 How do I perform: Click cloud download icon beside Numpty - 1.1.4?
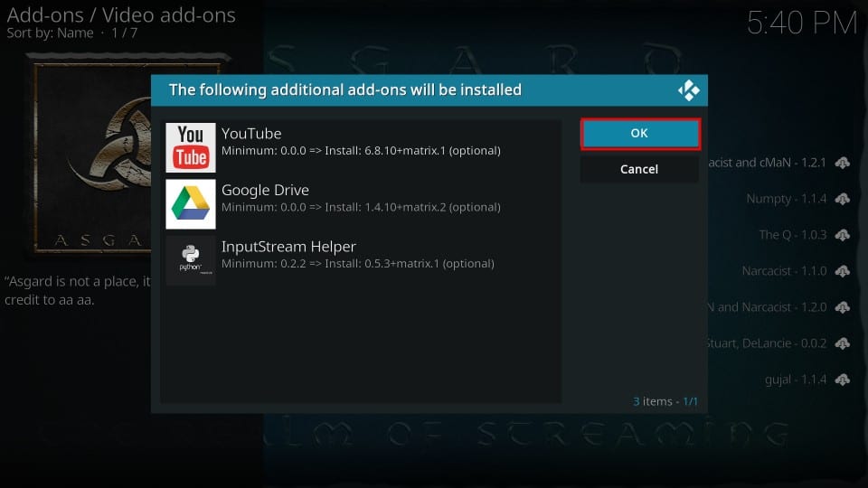pos(843,199)
